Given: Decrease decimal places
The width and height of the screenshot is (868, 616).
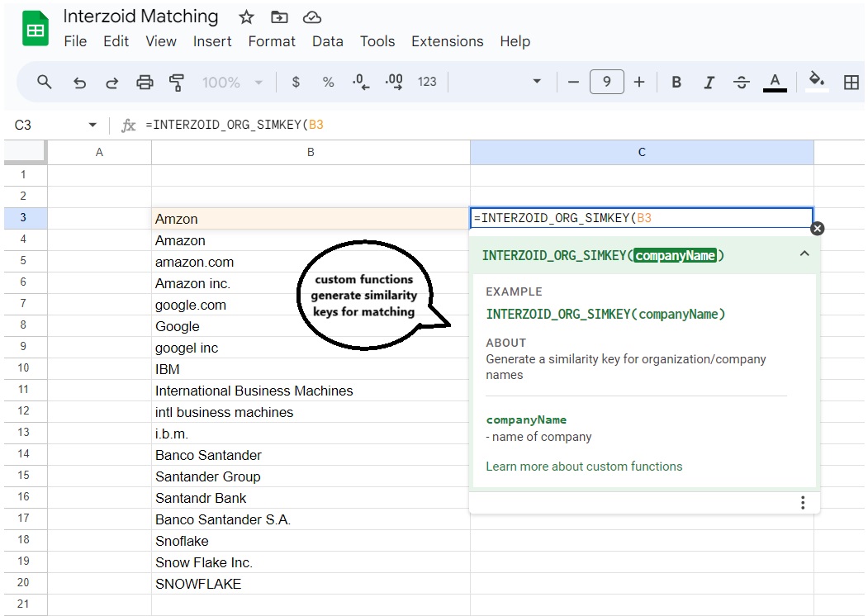Looking at the screenshot, I should (x=360, y=83).
